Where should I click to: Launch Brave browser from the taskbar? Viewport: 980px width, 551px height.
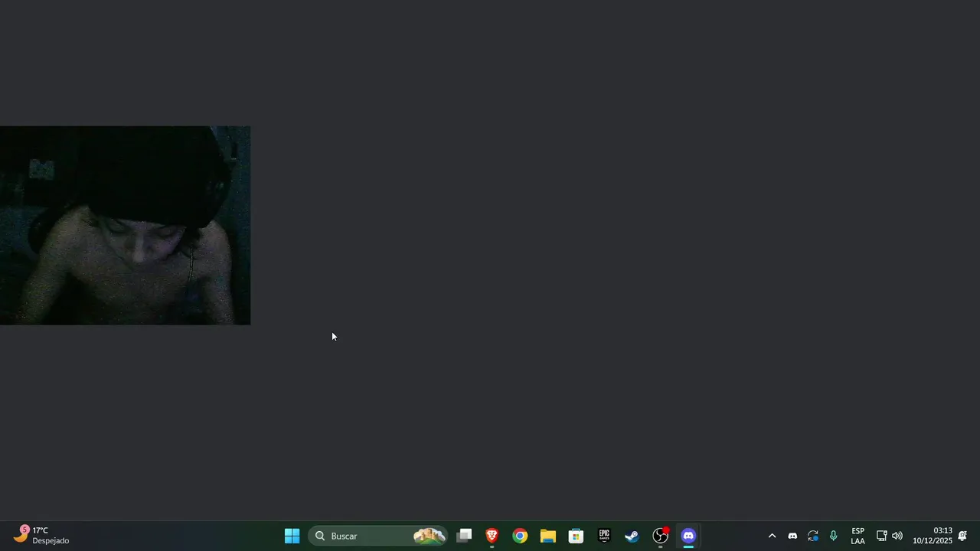(x=492, y=536)
